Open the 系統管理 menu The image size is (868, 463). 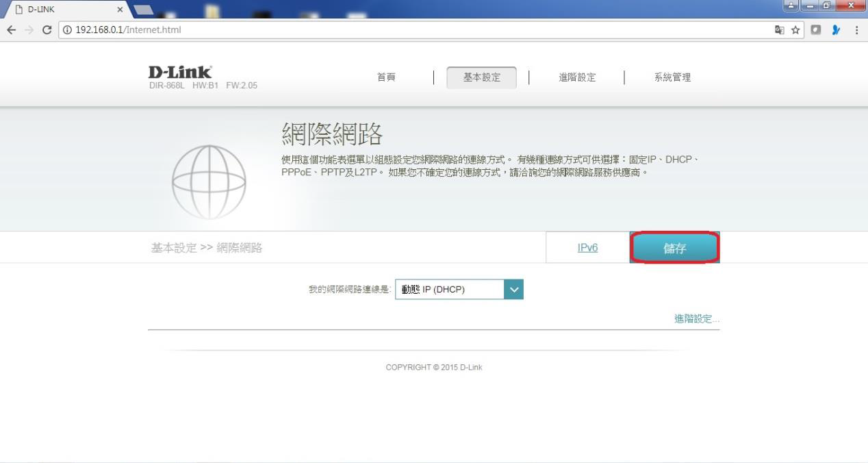[x=672, y=77]
